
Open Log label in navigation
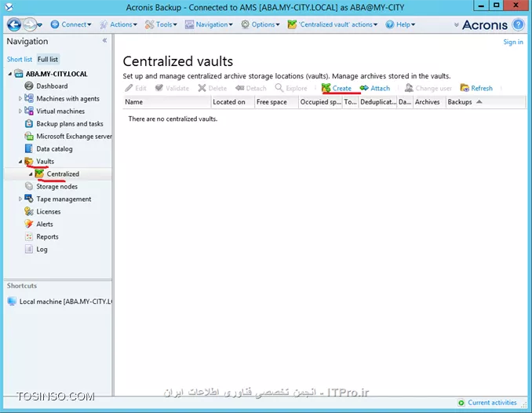tap(42, 250)
